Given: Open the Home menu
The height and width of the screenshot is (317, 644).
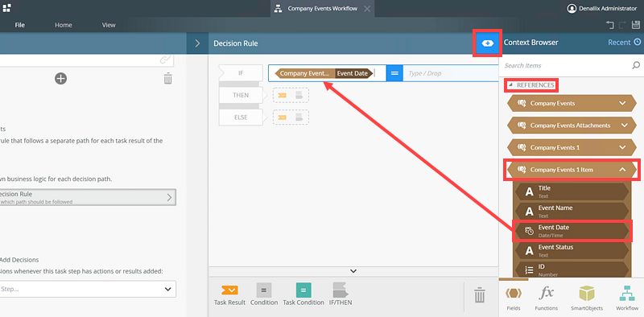Looking at the screenshot, I should coord(64,25).
